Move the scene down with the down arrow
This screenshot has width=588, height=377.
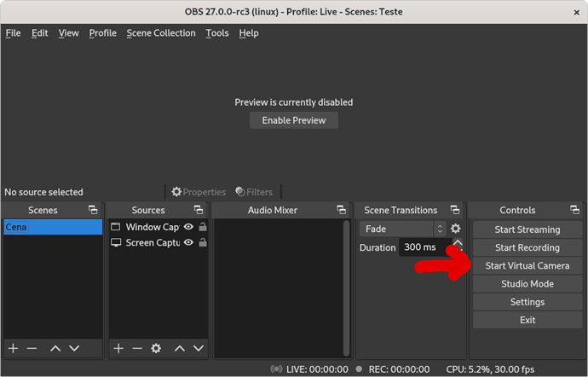pos(74,349)
